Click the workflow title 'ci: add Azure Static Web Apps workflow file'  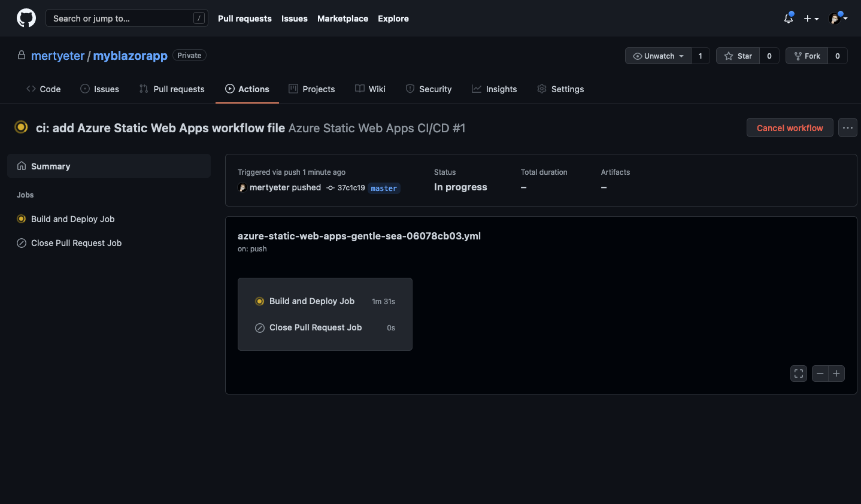pos(160,128)
